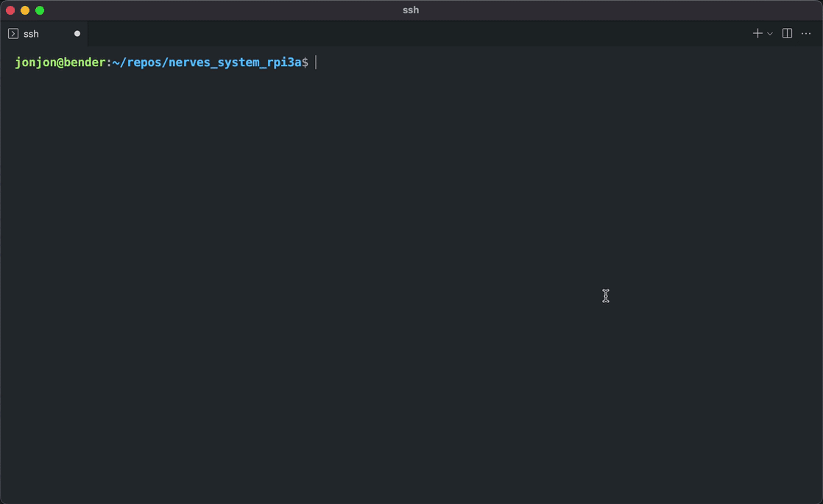Click the repos segment of the path
This screenshot has width=823, height=504.
pyautogui.click(x=144, y=63)
